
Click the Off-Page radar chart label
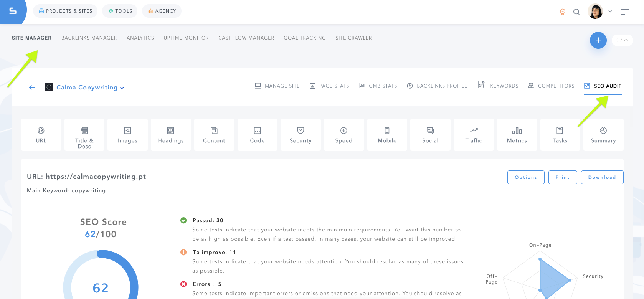click(492, 279)
